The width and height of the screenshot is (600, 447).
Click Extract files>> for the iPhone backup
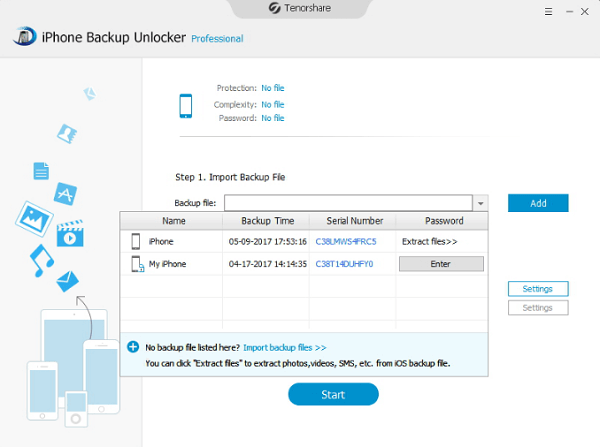(429, 241)
